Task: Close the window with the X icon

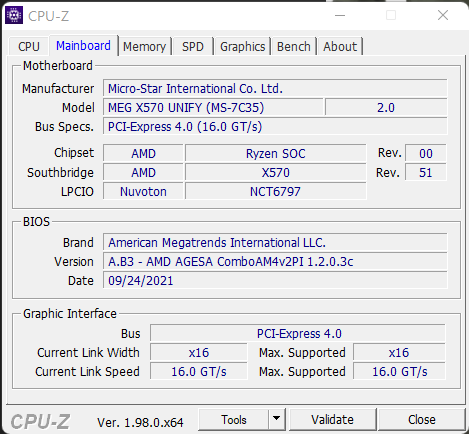Action: [x=443, y=15]
